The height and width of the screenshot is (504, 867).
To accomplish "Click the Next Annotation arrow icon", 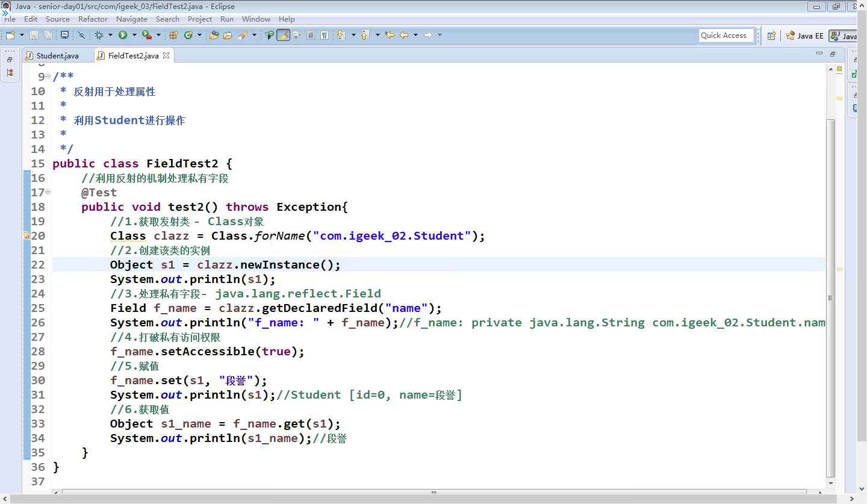I will [341, 35].
